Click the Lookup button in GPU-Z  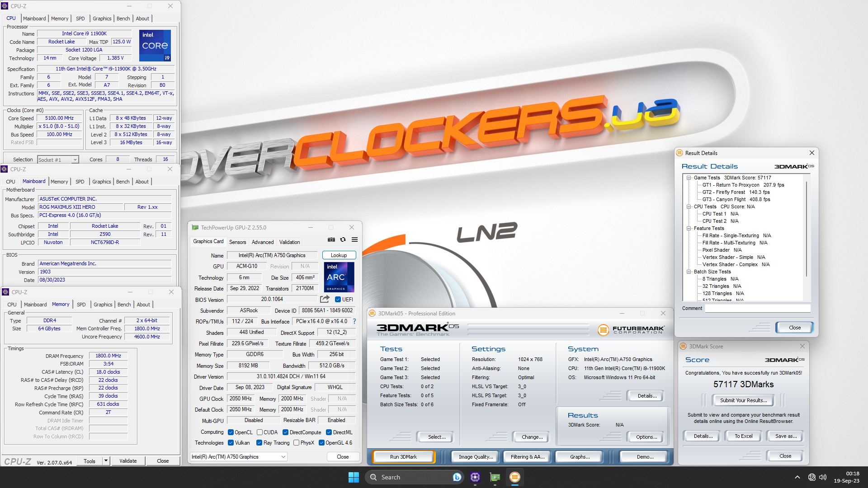tap(339, 255)
